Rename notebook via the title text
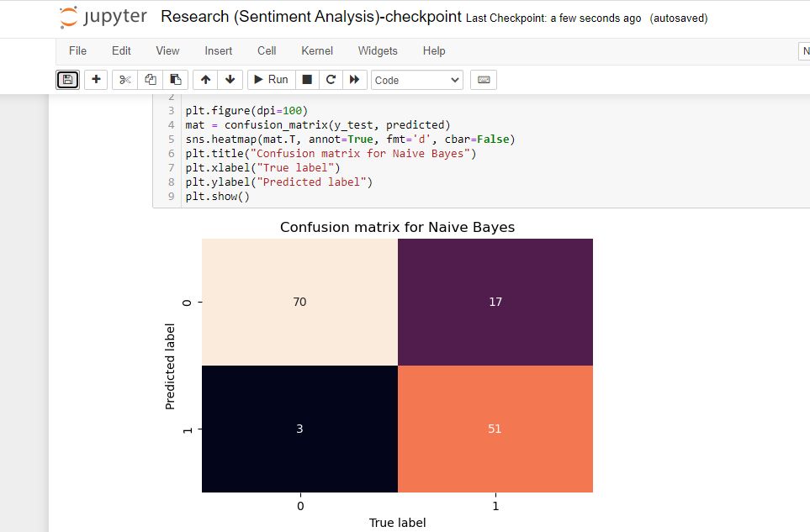 point(311,17)
